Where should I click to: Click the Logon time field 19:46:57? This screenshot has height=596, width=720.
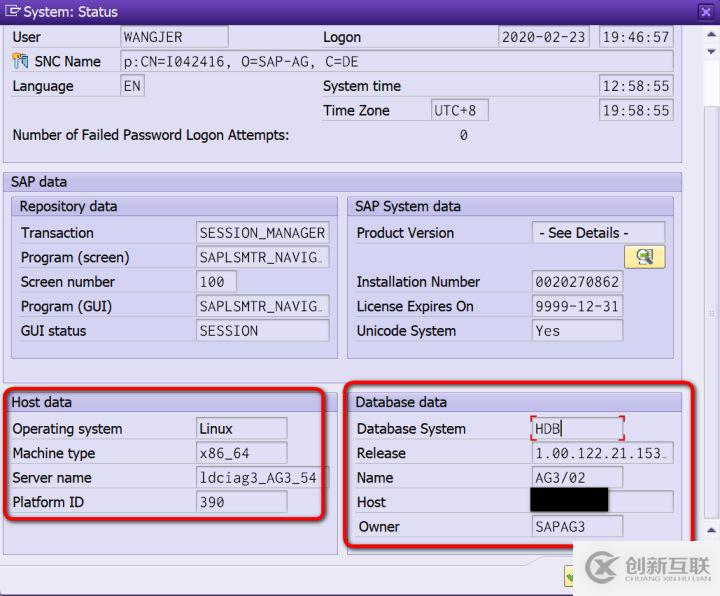pos(636,37)
